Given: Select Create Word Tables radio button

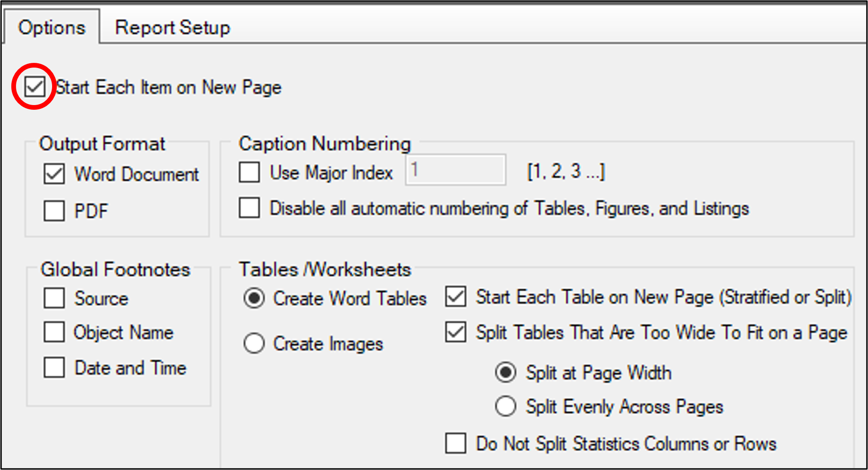Looking at the screenshot, I should click(254, 298).
